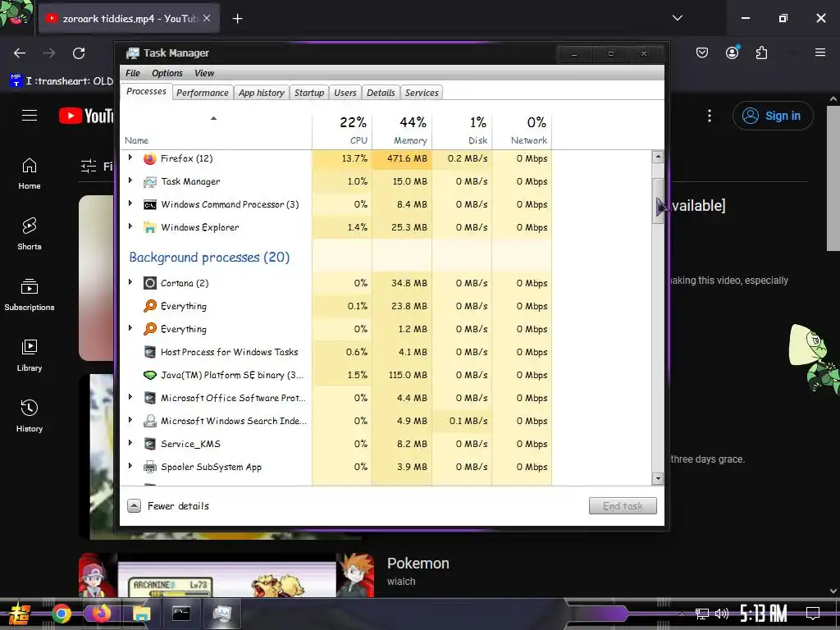The width and height of the screenshot is (840, 630).
Task: Click the volume icon in system tray
Action: [722, 614]
